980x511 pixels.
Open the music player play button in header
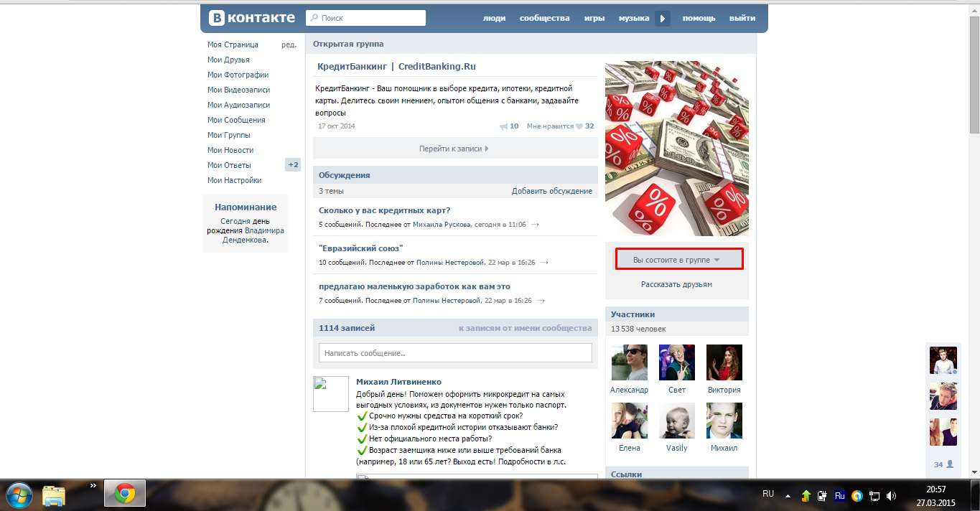pyautogui.click(x=663, y=19)
